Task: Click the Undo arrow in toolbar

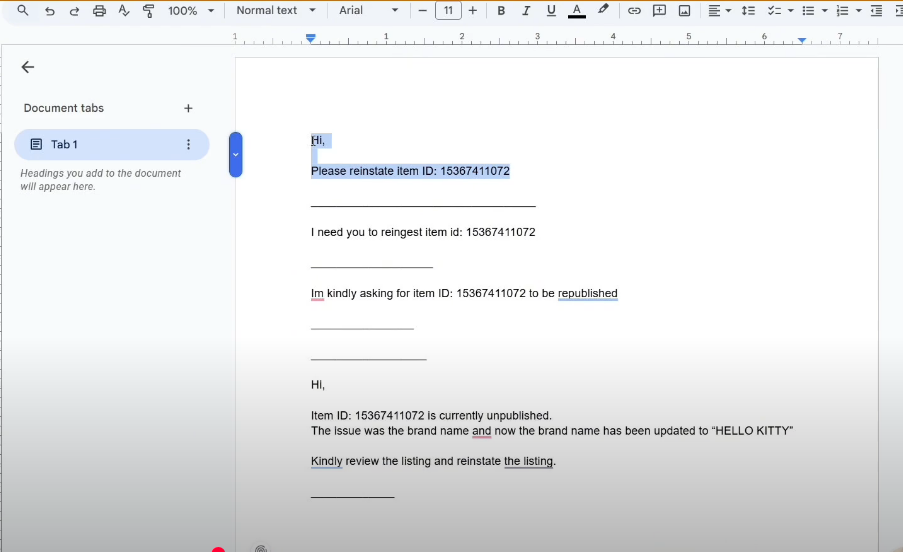Action: click(x=49, y=11)
